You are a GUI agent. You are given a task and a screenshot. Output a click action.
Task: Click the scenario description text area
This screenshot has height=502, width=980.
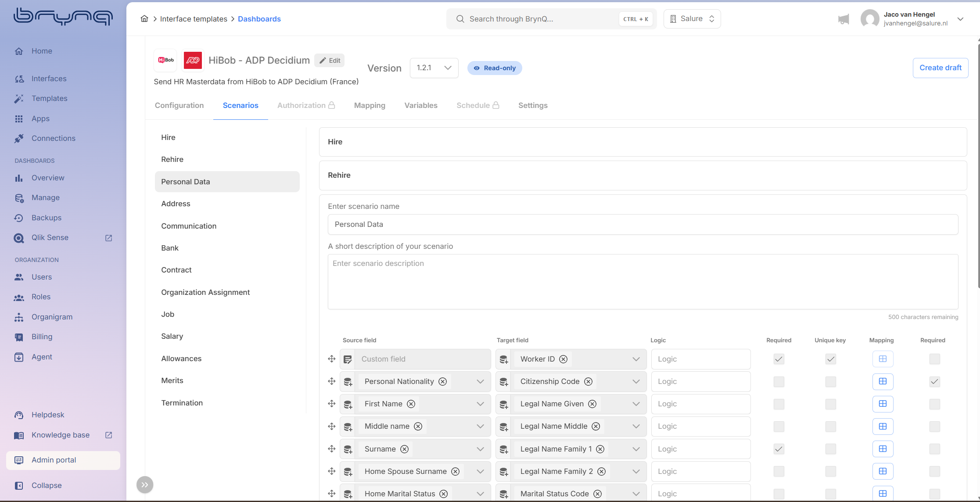click(x=643, y=281)
